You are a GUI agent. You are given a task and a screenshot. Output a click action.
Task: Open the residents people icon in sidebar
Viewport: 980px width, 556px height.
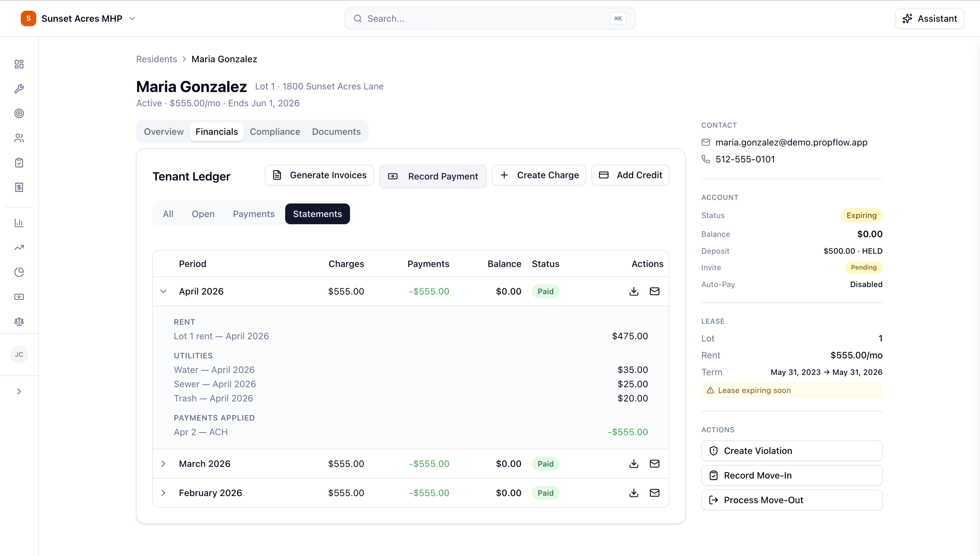click(19, 138)
